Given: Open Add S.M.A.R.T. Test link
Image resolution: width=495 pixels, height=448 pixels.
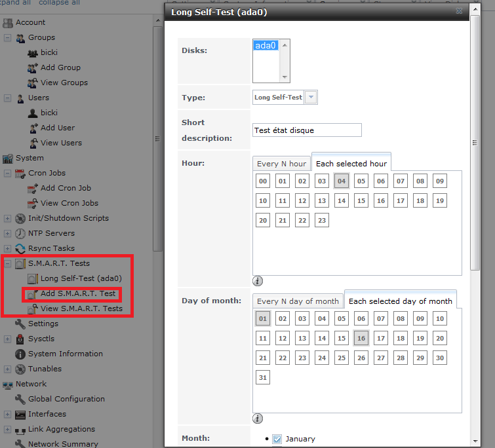Looking at the screenshot, I should point(78,293).
